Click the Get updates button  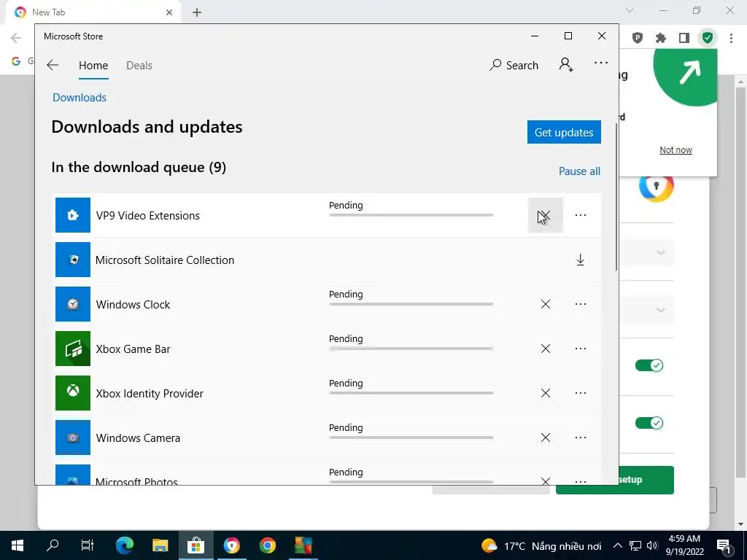pos(564,132)
